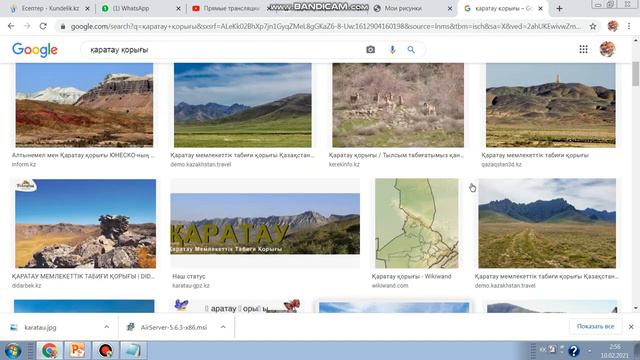Open Google account avatar
This screenshot has width=640, height=360.
click(x=607, y=49)
